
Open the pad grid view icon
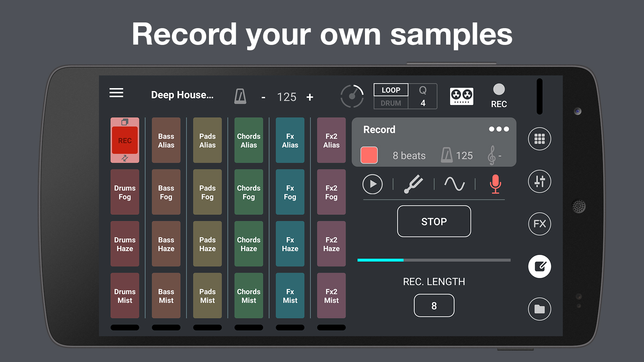[539, 139]
